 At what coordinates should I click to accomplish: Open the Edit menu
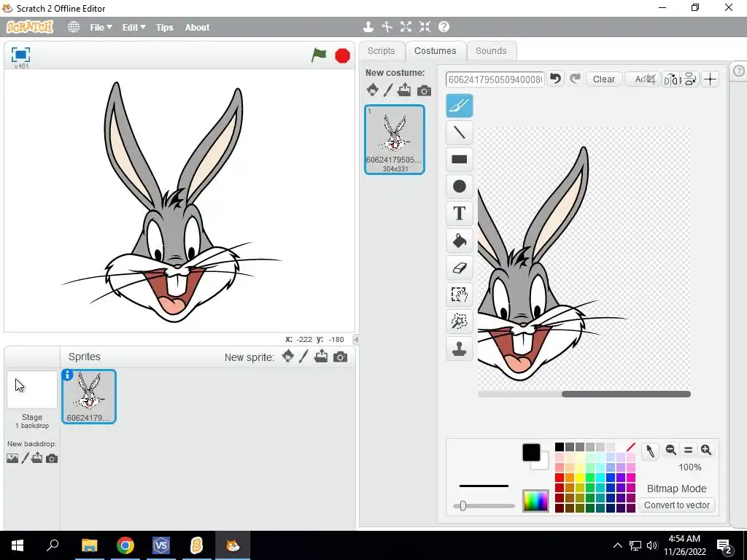point(134,28)
